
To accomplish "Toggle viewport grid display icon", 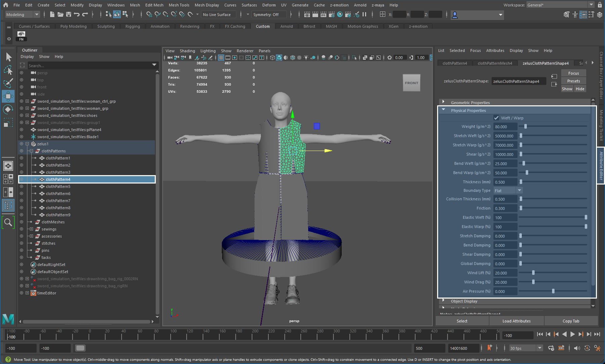I will (221, 58).
